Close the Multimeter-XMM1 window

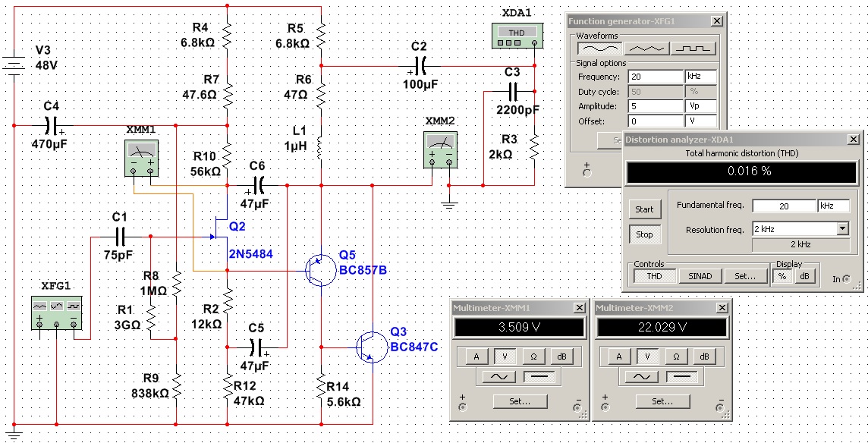click(x=580, y=308)
